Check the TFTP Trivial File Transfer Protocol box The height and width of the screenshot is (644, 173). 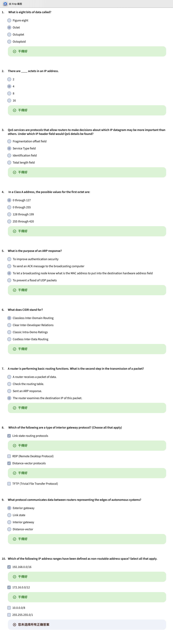pyautogui.click(x=9, y=484)
